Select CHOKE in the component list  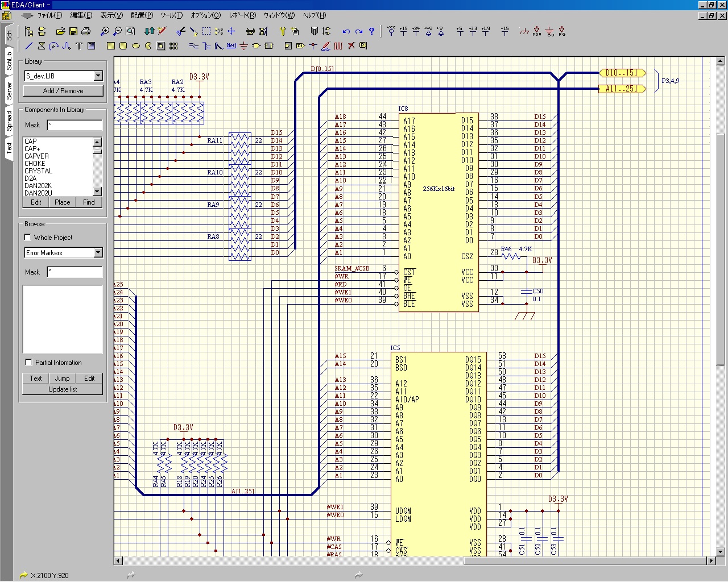[x=35, y=164]
